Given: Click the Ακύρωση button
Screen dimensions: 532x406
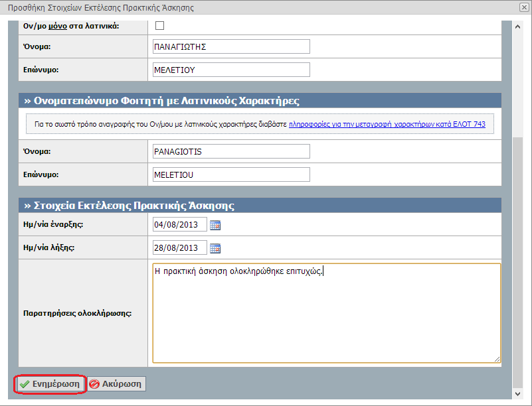Looking at the screenshot, I should coord(117,384).
